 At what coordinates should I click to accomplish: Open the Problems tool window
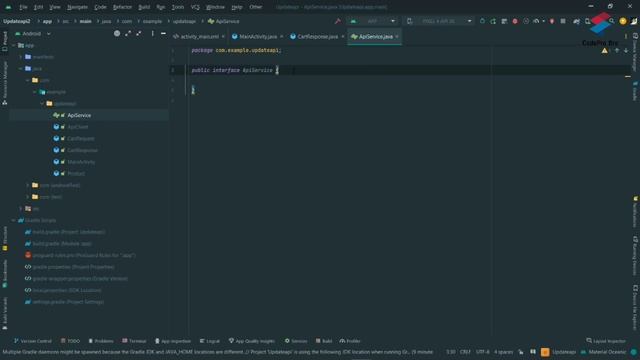coord(101,341)
